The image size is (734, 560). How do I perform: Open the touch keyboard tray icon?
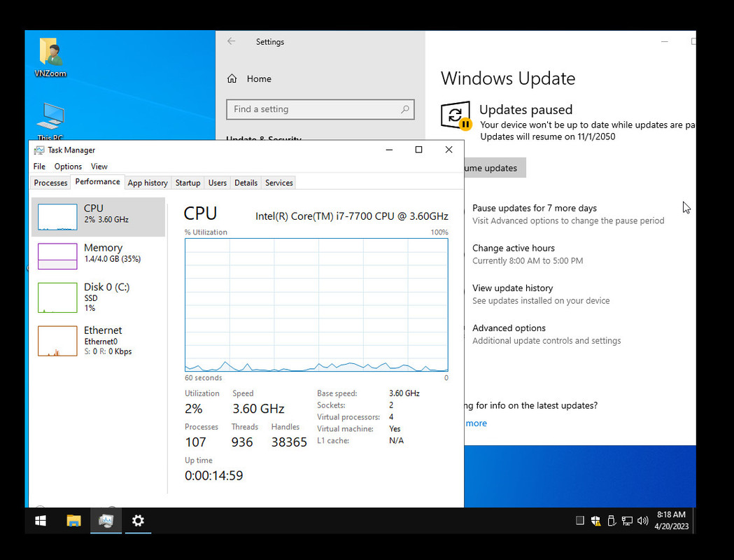coord(579,520)
